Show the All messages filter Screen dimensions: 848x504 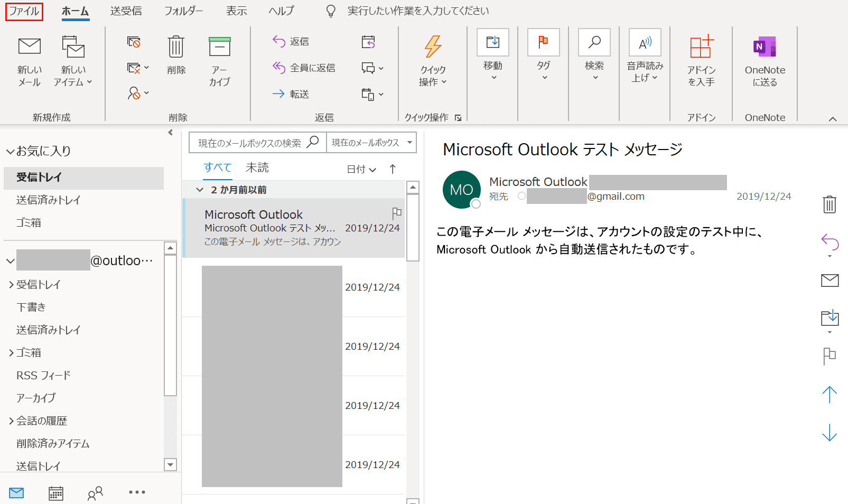click(x=218, y=167)
